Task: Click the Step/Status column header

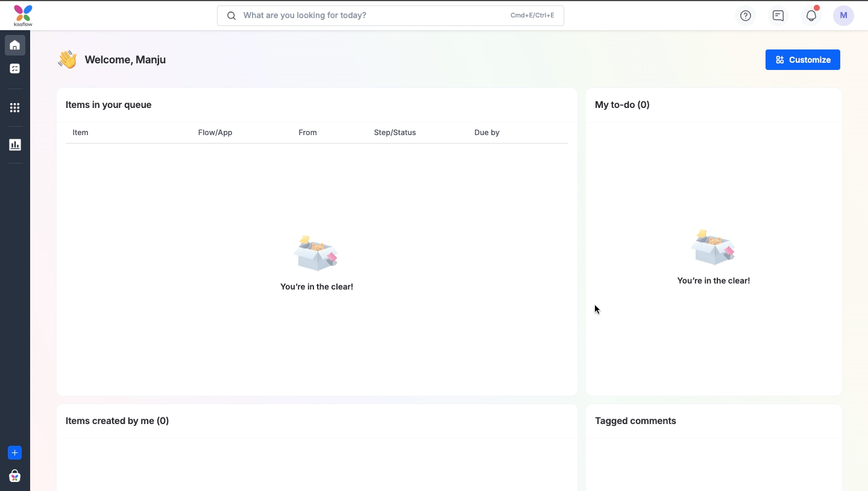Action: tap(395, 133)
